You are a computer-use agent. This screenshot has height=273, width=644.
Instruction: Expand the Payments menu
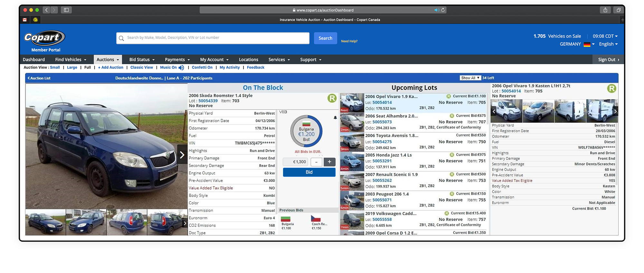click(177, 60)
